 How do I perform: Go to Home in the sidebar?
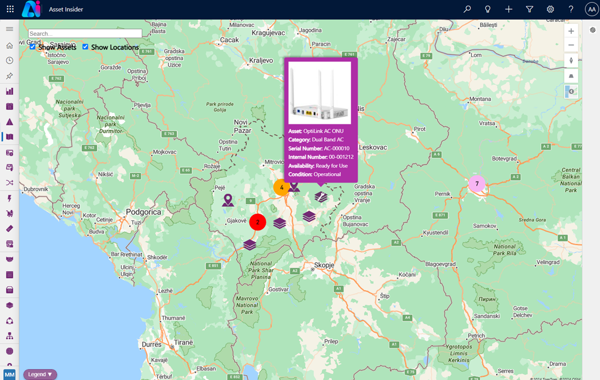pyautogui.click(x=10, y=46)
